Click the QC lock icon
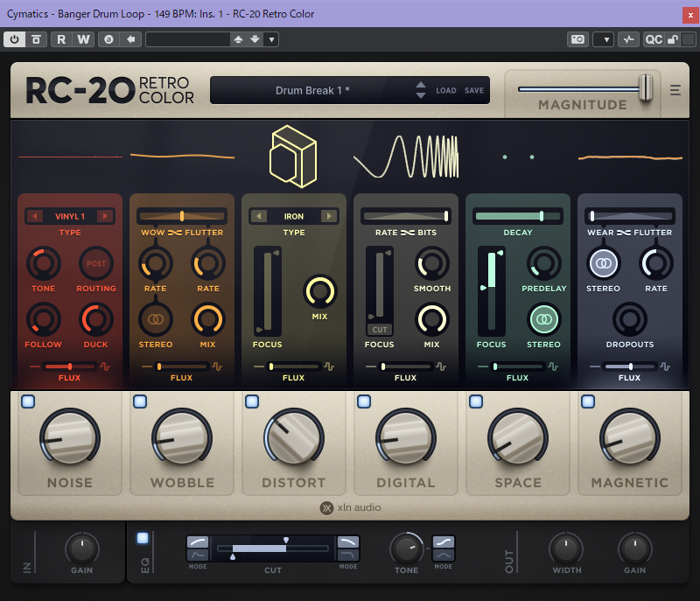 coord(673,39)
